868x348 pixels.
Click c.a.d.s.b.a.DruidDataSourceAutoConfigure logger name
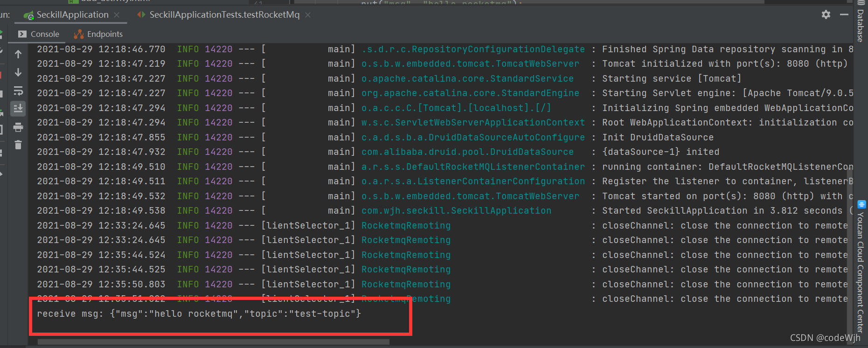[473, 138]
